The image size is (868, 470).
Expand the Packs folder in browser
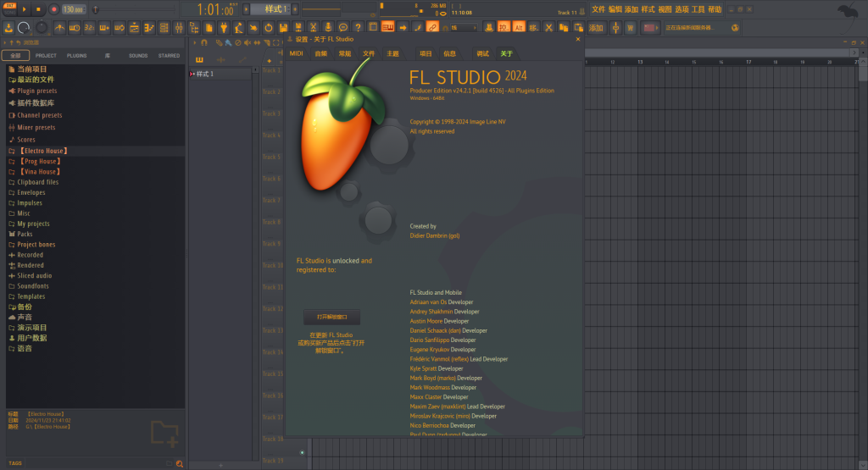[x=20, y=234]
